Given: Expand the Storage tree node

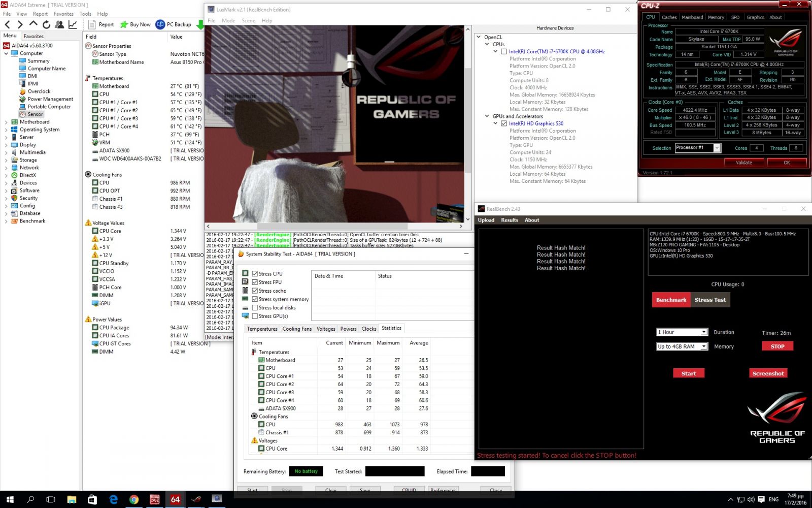Looking at the screenshot, I should (x=6, y=160).
